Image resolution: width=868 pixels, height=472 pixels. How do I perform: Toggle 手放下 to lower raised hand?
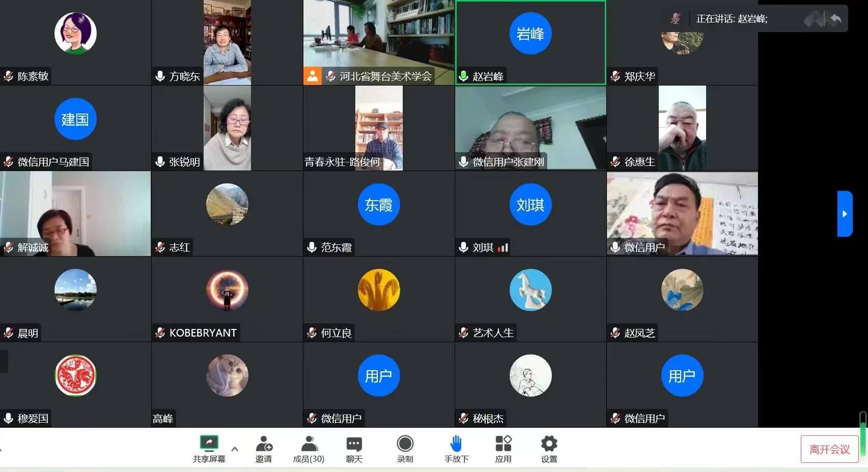coord(456,443)
